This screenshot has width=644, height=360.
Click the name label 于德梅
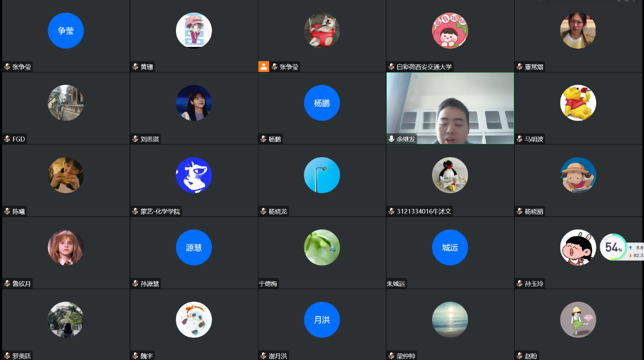coord(268,284)
